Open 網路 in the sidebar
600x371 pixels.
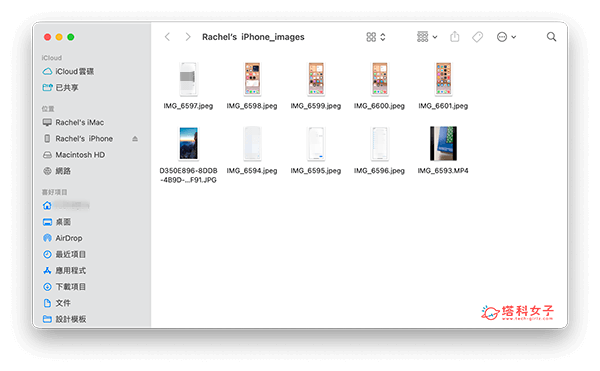[57, 171]
